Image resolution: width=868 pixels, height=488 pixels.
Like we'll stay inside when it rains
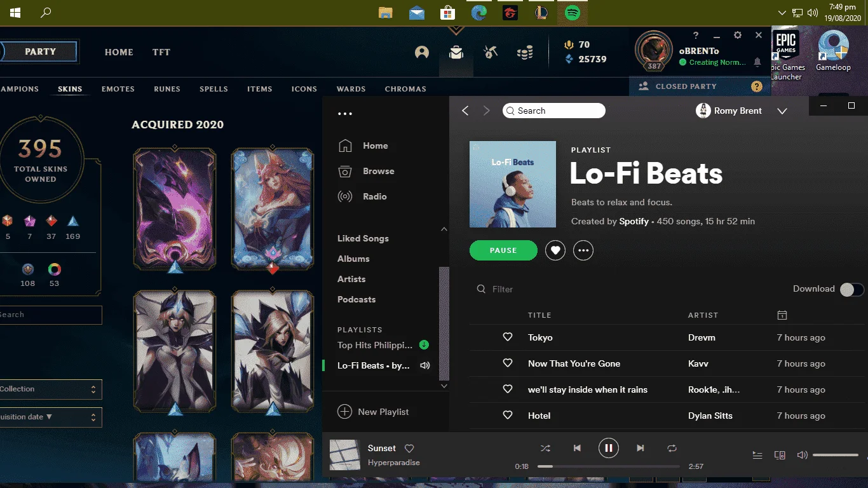[508, 390]
